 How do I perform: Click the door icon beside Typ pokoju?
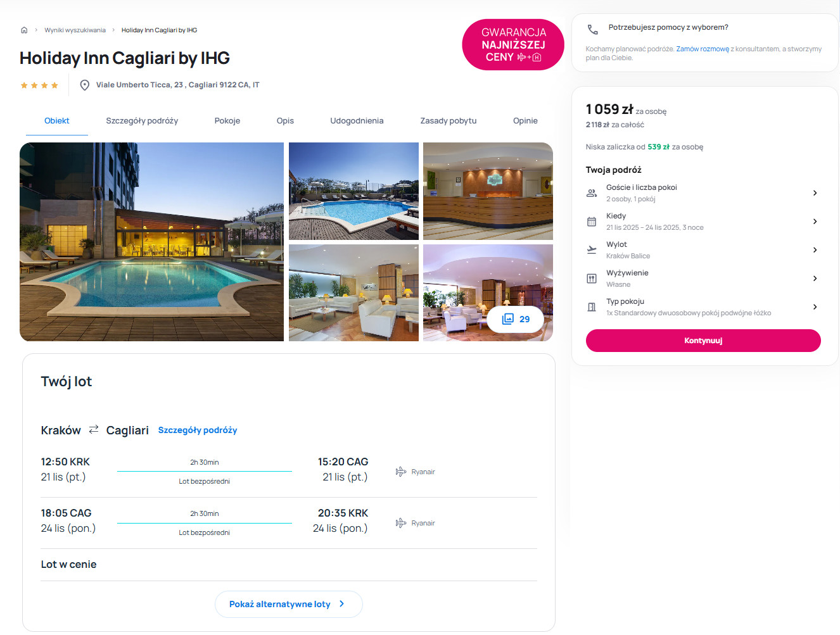592,307
